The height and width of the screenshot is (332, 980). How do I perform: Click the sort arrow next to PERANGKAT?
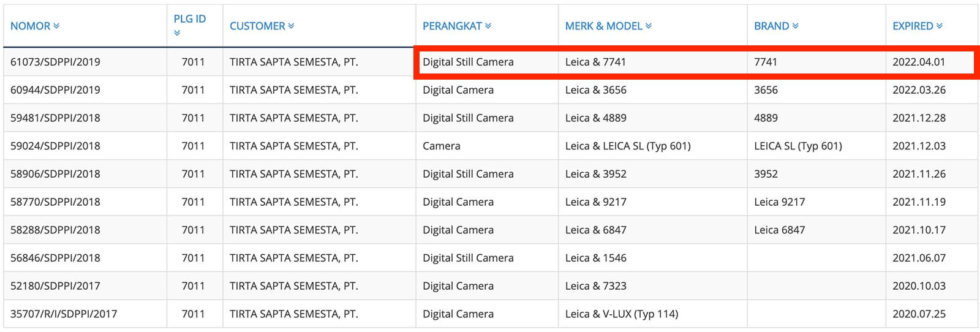pyautogui.click(x=488, y=26)
